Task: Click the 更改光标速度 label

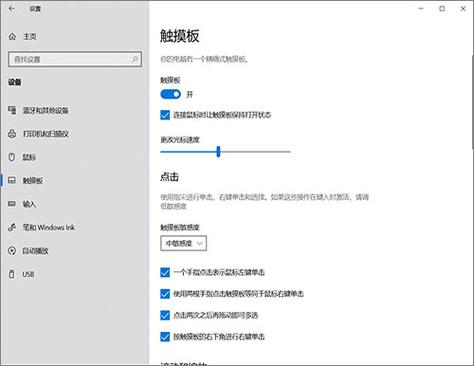Action: [x=180, y=140]
